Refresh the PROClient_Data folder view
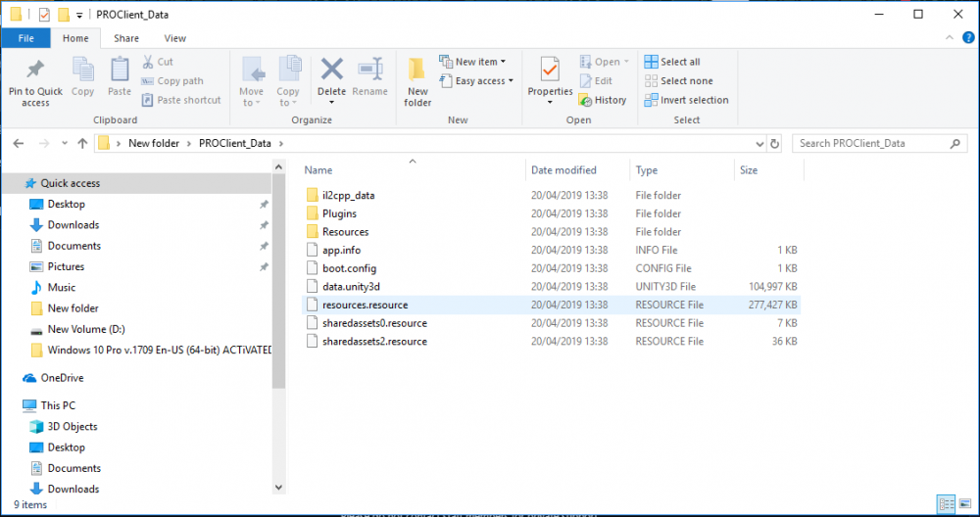 coord(775,143)
